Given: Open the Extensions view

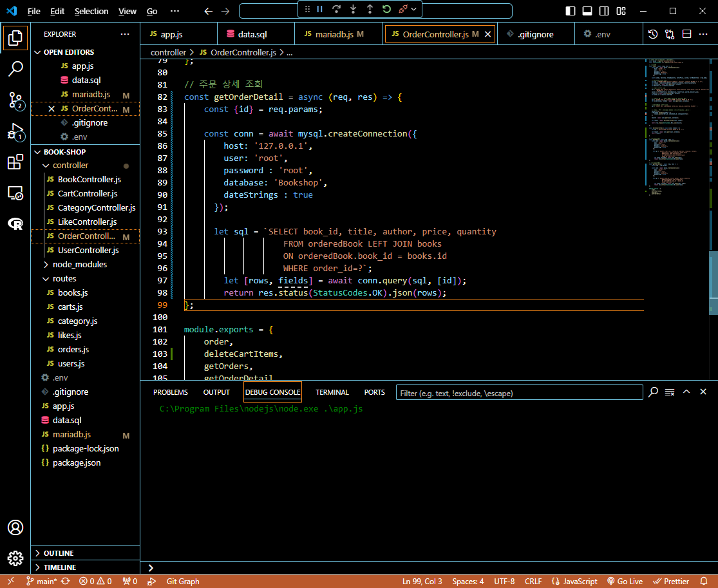Looking at the screenshot, I should tap(15, 162).
